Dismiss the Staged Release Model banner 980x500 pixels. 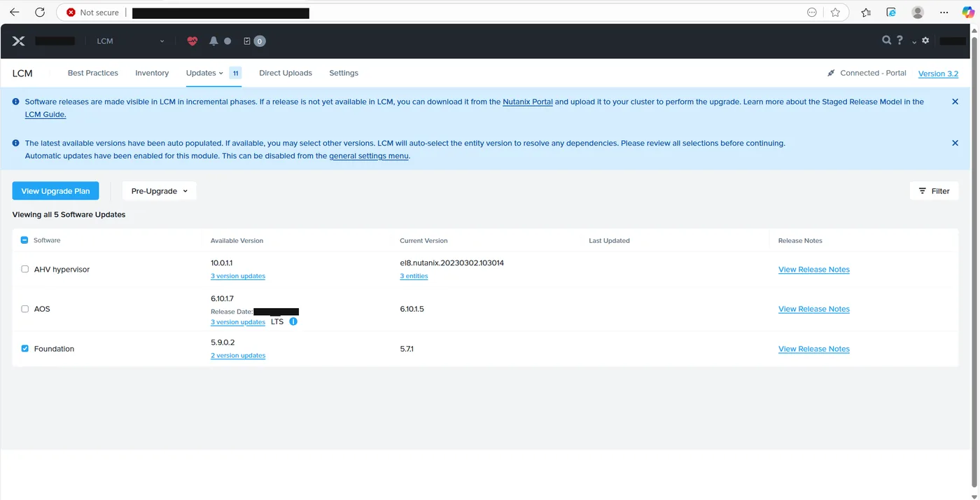[x=955, y=102]
